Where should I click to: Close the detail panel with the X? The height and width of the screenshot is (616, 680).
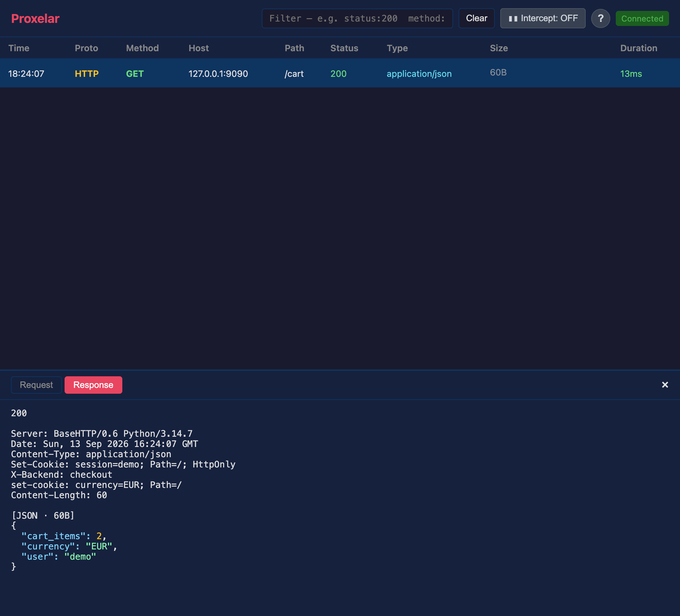665,385
